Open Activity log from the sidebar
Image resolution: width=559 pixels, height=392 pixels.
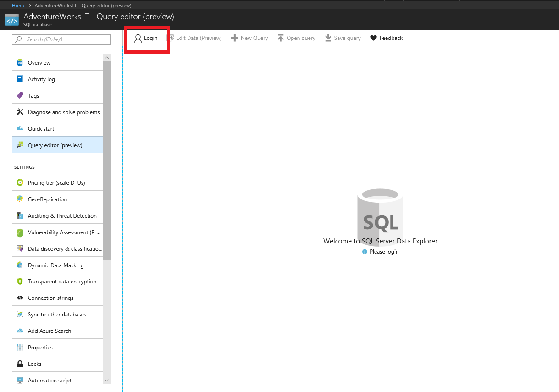(58, 79)
